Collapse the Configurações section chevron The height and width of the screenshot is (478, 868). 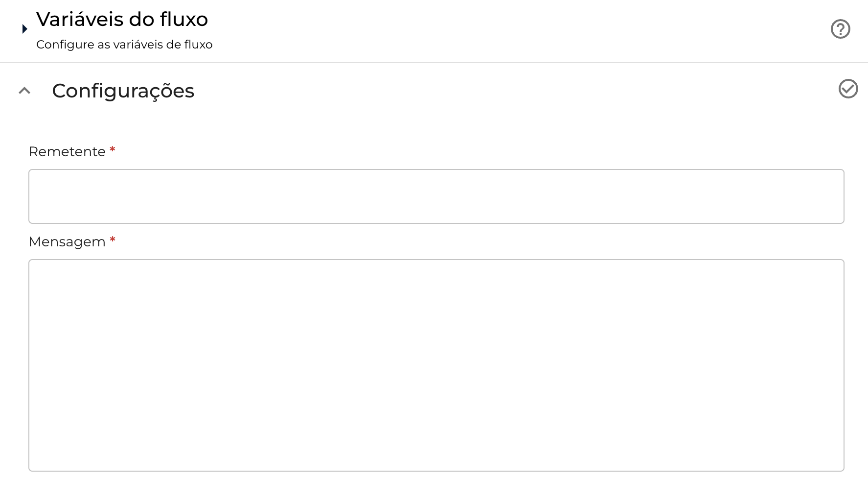pos(24,91)
